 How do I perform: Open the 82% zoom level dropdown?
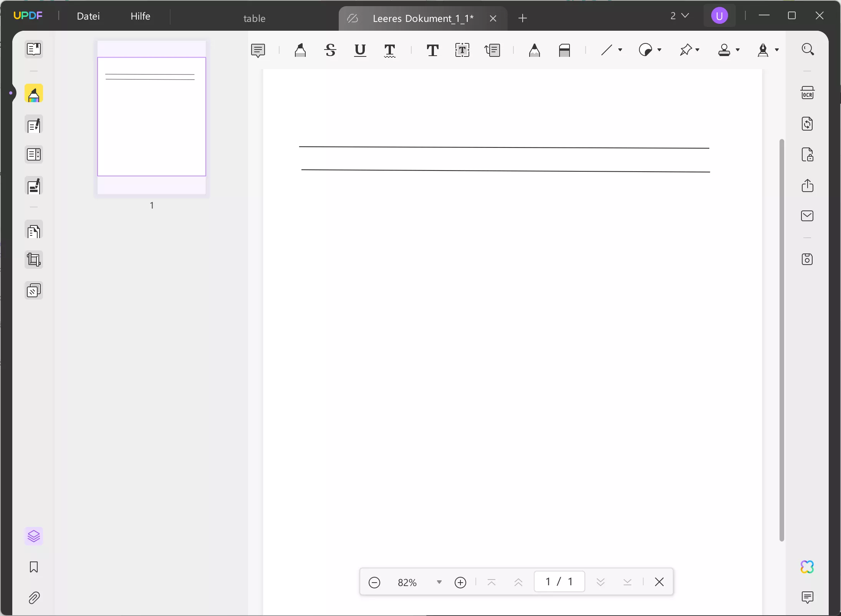tap(439, 582)
